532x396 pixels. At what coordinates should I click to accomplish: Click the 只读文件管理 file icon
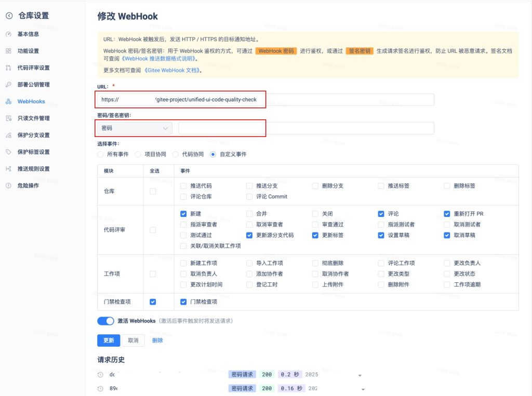pos(8,118)
